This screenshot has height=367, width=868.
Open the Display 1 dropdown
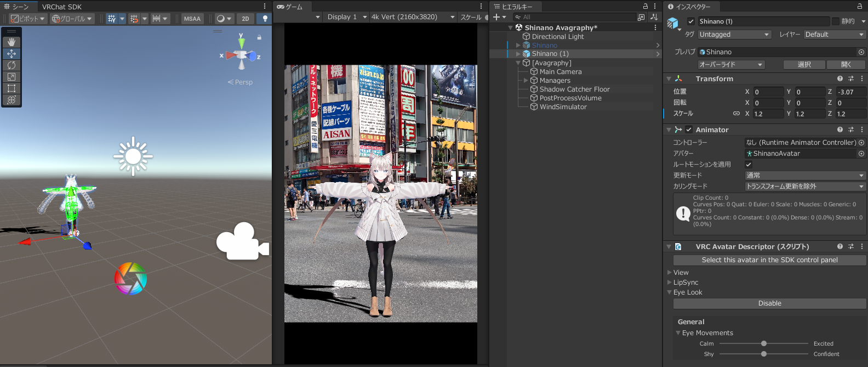coord(347,17)
